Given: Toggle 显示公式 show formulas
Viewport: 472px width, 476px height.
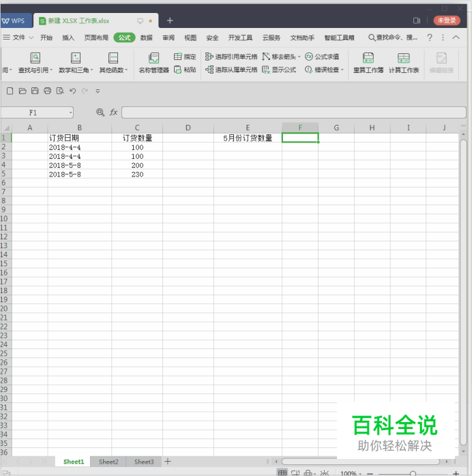Looking at the screenshot, I should coord(279,70).
